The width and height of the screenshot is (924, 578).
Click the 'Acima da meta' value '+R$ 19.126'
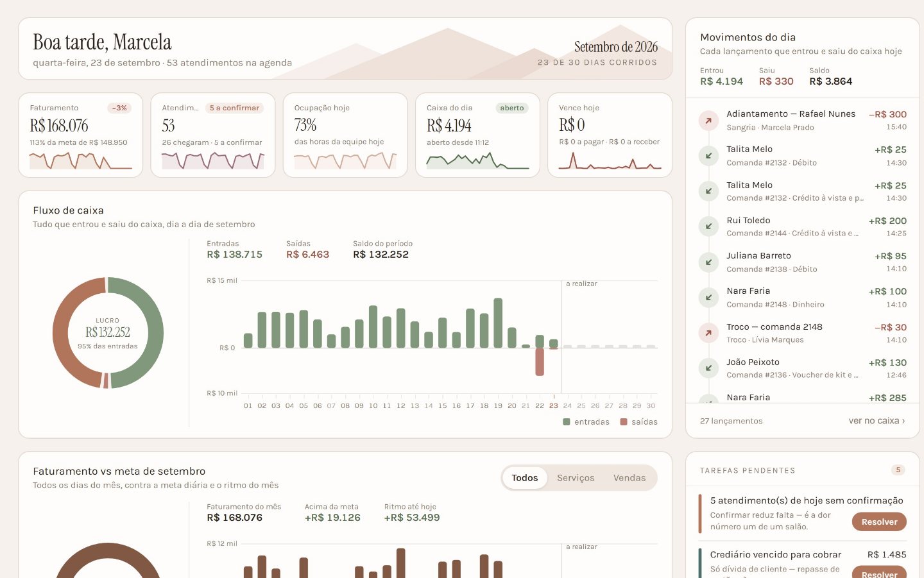pos(332,518)
